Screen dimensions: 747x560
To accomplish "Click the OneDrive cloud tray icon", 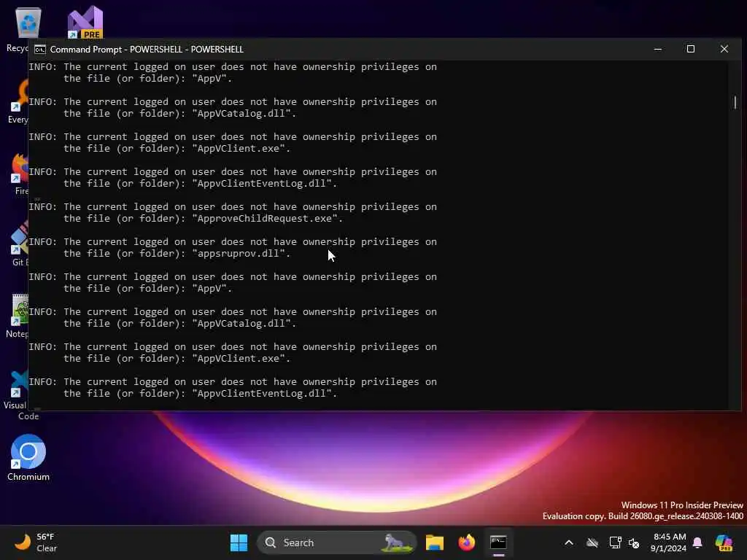I will (x=592, y=542).
